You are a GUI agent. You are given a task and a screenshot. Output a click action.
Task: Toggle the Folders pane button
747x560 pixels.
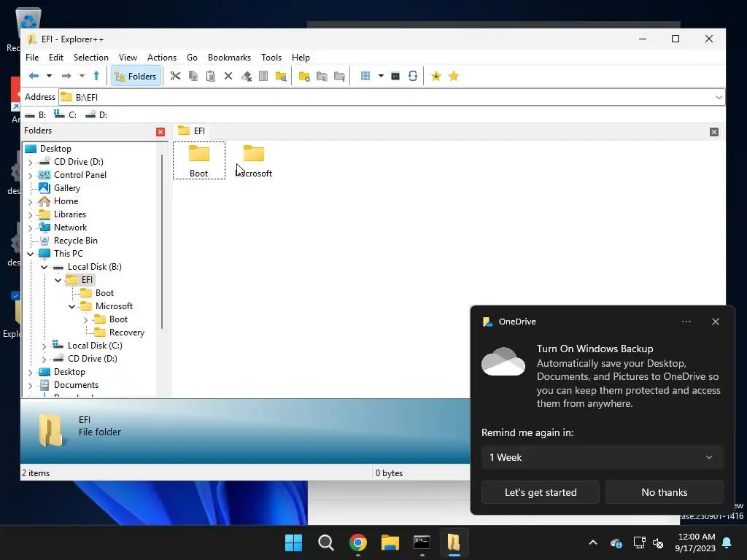tap(136, 76)
